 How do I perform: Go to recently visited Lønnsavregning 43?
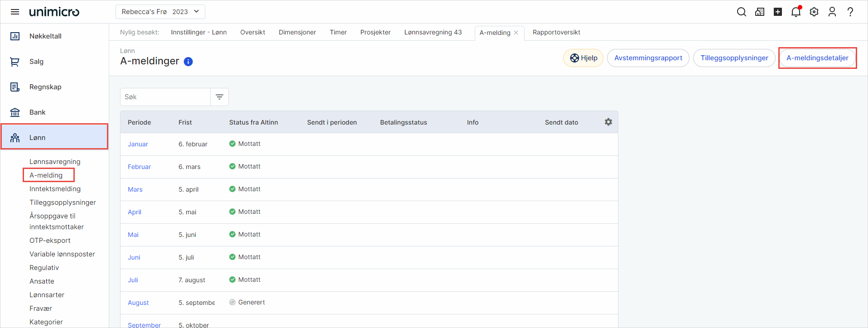click(x=433, y=32)
